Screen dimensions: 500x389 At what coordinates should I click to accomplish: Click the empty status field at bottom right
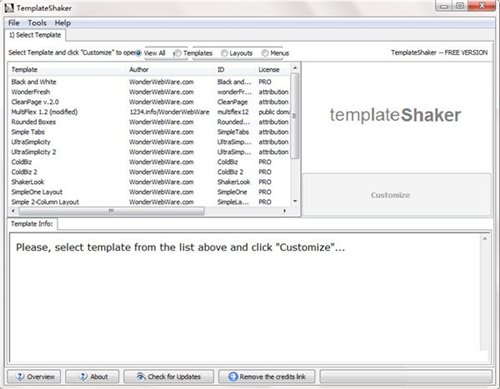click(x=406, y=377)
